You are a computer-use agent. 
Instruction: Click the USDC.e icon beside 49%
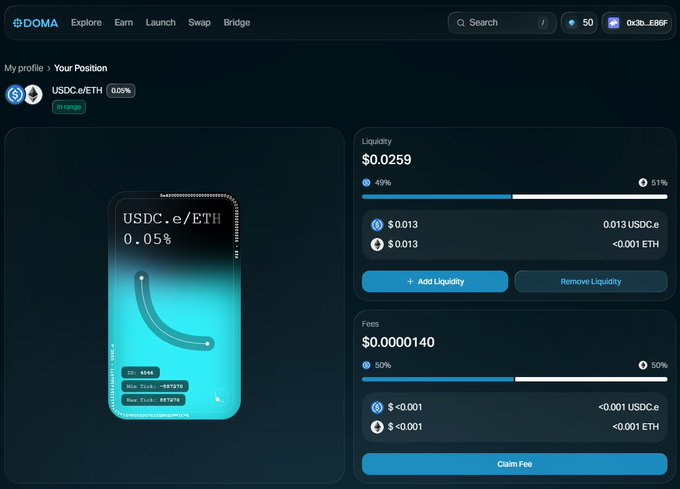pos(366,183)
